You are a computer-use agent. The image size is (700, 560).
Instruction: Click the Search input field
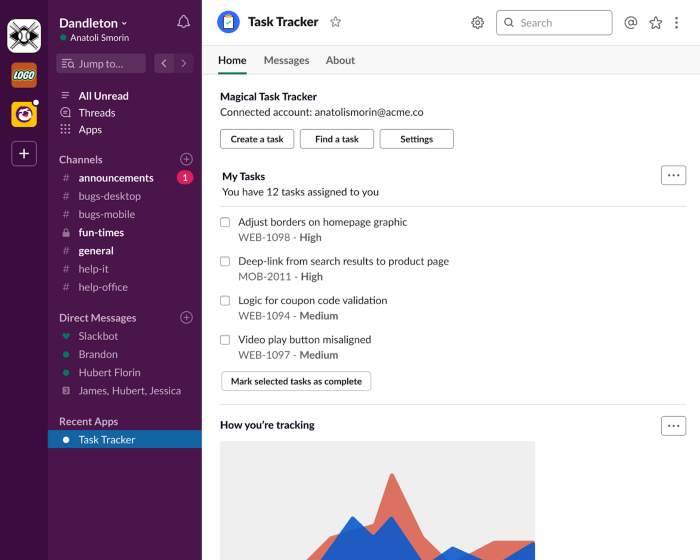554,23
